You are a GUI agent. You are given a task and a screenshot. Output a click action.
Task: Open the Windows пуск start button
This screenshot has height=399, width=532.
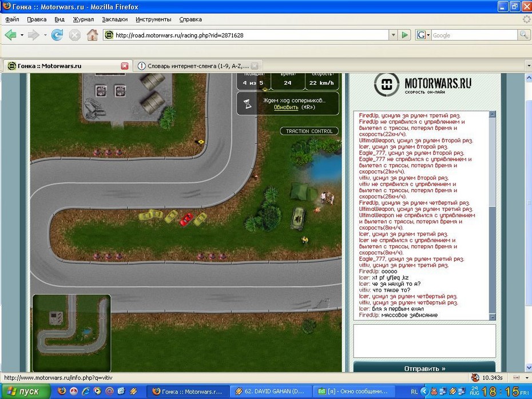[x=25, y=391]
